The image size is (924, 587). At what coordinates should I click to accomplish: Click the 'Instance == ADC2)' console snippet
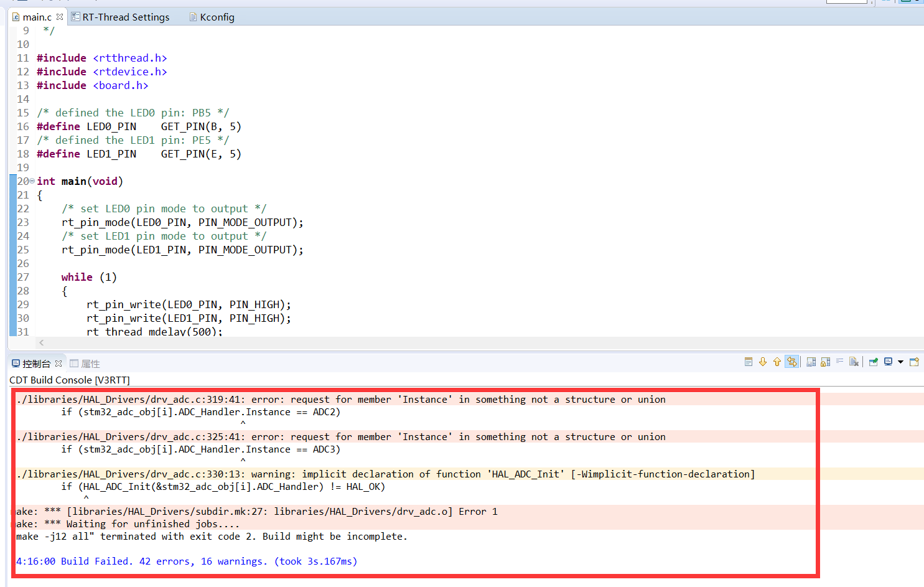(x=293, y=412)
